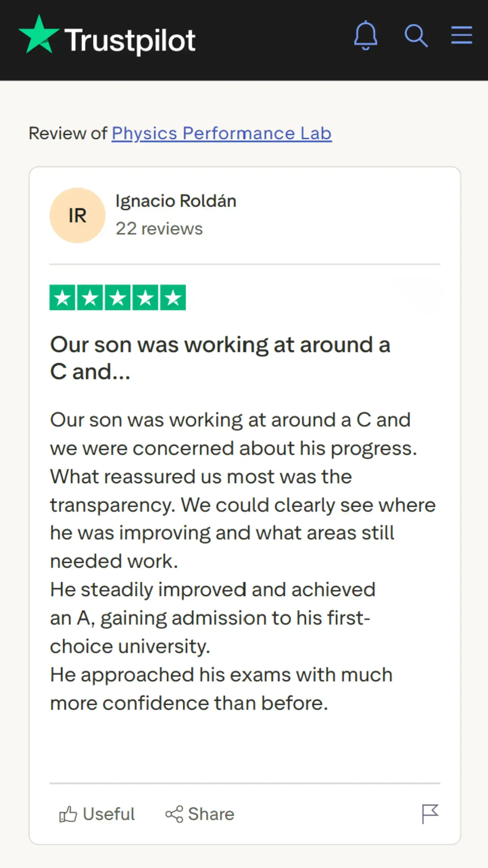The height and width of the screenshot is (868, 488).
Task: Click the Useful button label
Action: tap(109, 814)
